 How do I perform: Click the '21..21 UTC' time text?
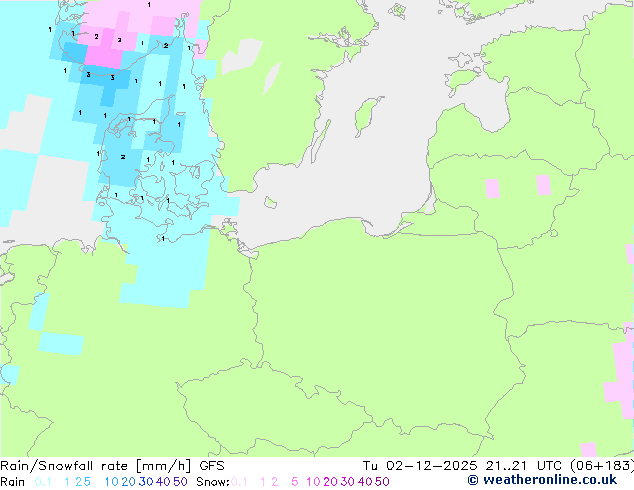(x=524, y=466)
